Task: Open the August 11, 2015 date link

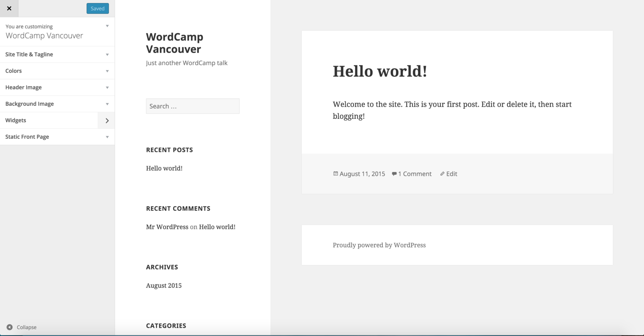Action: point(362,174)
